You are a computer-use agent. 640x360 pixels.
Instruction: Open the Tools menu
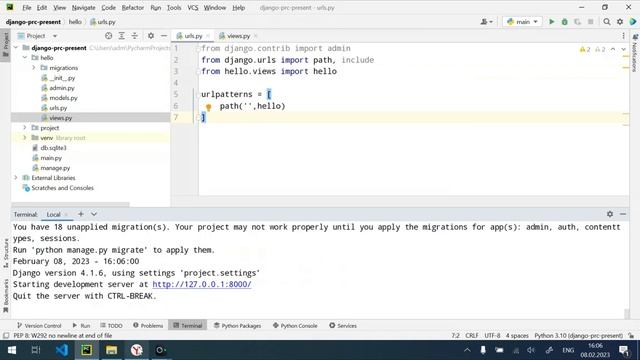(174, 7)
